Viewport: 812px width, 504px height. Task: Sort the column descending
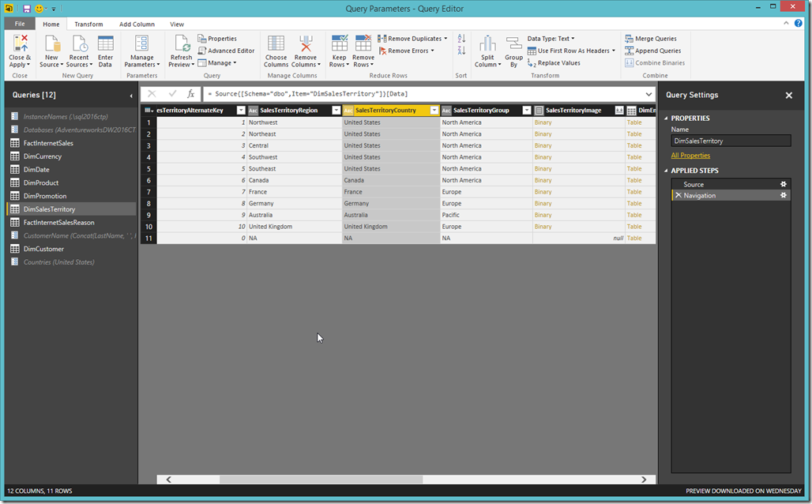click(461, 51)
